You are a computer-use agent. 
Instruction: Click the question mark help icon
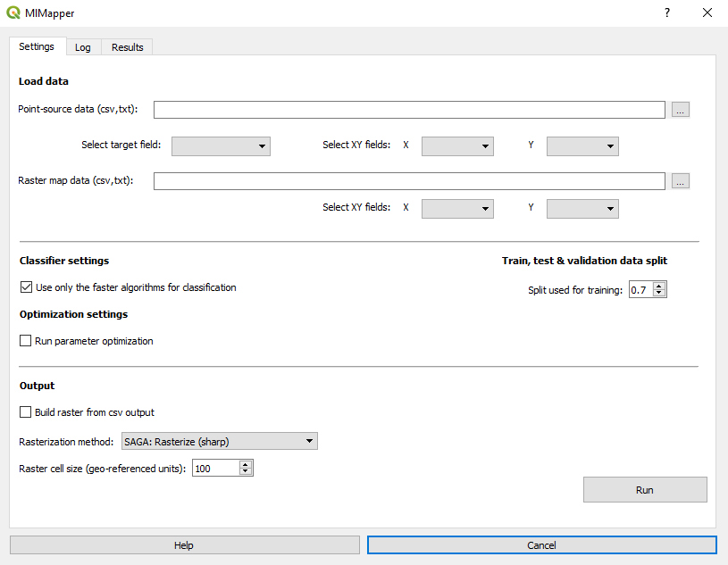click(x=666, y=13)
